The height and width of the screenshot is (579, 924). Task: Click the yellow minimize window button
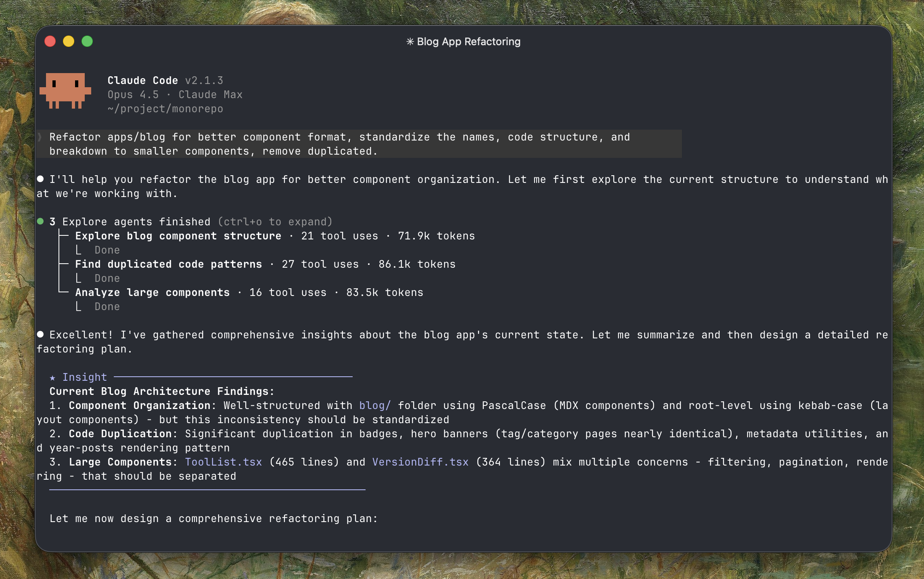[69, 41]
